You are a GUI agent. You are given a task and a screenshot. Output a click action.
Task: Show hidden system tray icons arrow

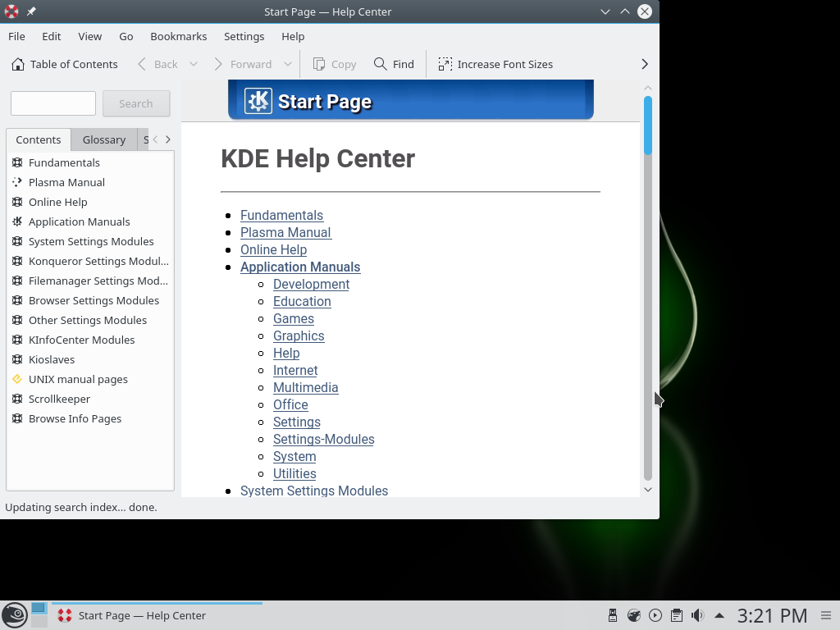(x=719, y=615)
